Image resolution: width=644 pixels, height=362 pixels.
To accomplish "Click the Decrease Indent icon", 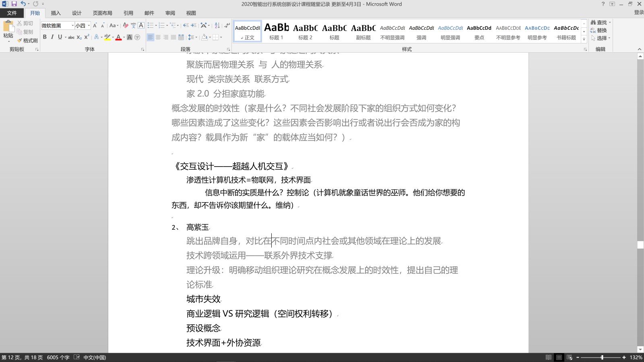I will tap(186, 25).
